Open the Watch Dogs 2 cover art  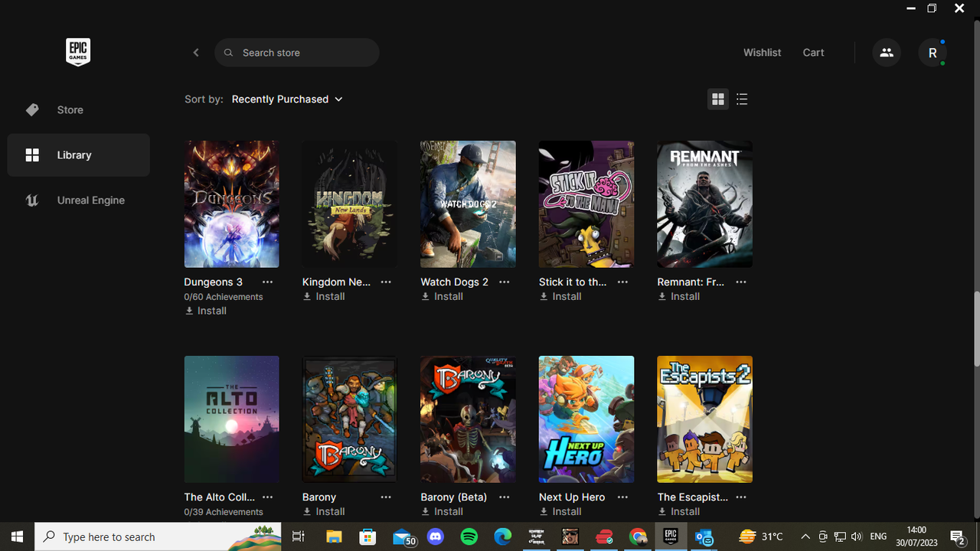pyautogui.click(x=468, y=204)
